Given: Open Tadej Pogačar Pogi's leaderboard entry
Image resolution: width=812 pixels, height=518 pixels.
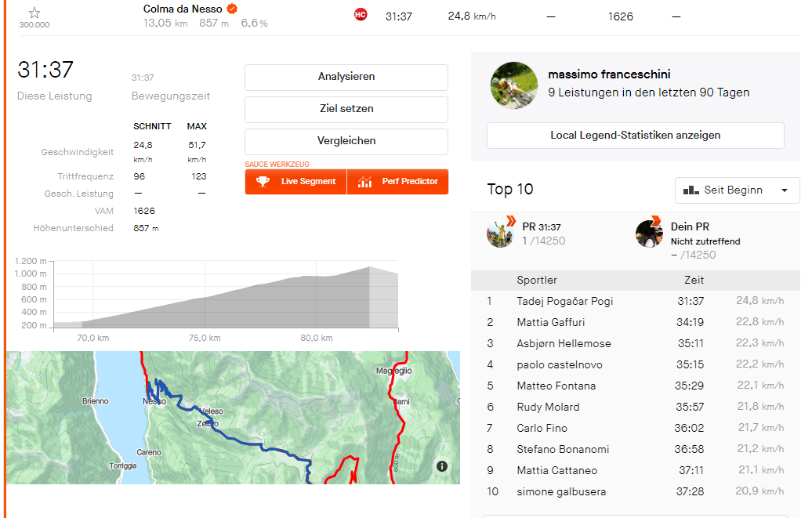Looking at the screenshot, I should pyautogui.click(x=564, y=301).
